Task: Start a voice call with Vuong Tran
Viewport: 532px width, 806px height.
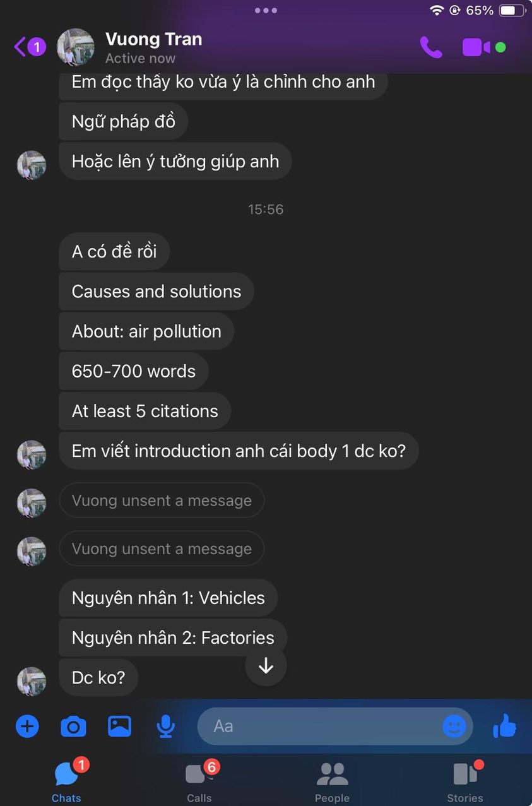Action: tap(431, 47)
